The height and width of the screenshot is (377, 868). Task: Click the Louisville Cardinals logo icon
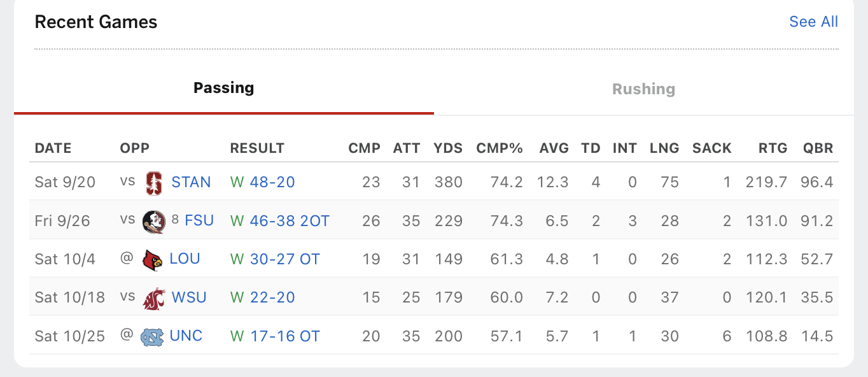point(153,260)
